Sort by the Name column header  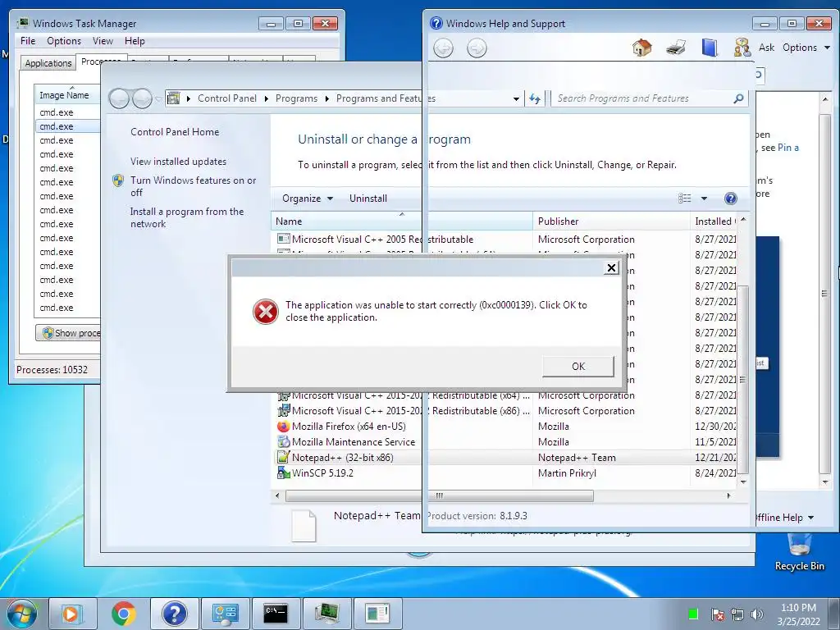402,221
